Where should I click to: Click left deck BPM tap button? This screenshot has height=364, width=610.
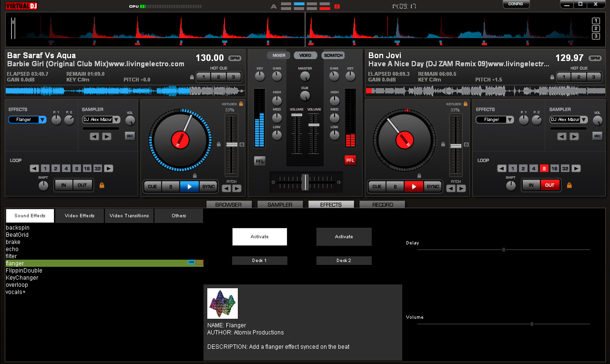[234, 58]
